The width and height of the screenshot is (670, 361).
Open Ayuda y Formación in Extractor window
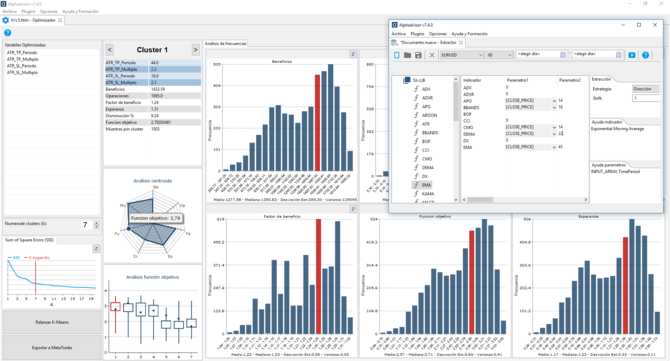tap(470, 34)
